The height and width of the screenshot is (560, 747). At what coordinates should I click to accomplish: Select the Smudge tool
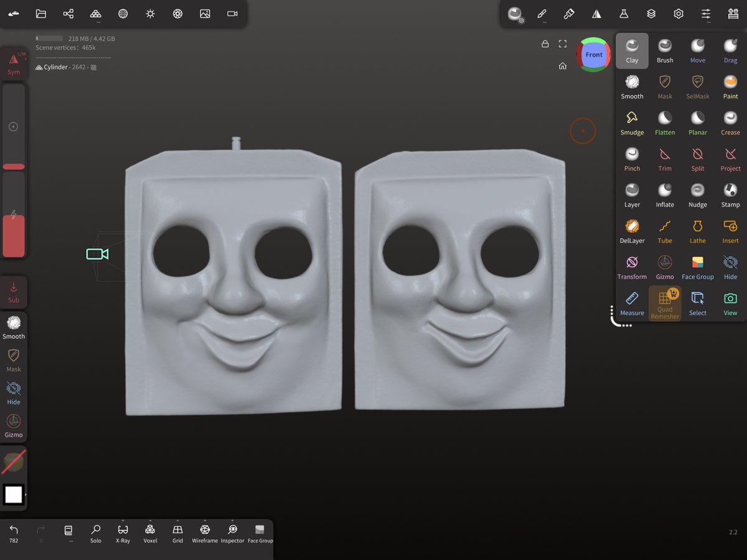[632, 123]
